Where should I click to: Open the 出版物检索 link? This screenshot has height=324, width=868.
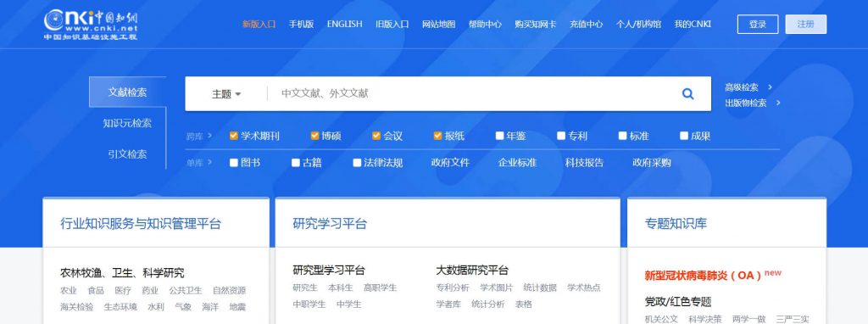pos(746,103)
